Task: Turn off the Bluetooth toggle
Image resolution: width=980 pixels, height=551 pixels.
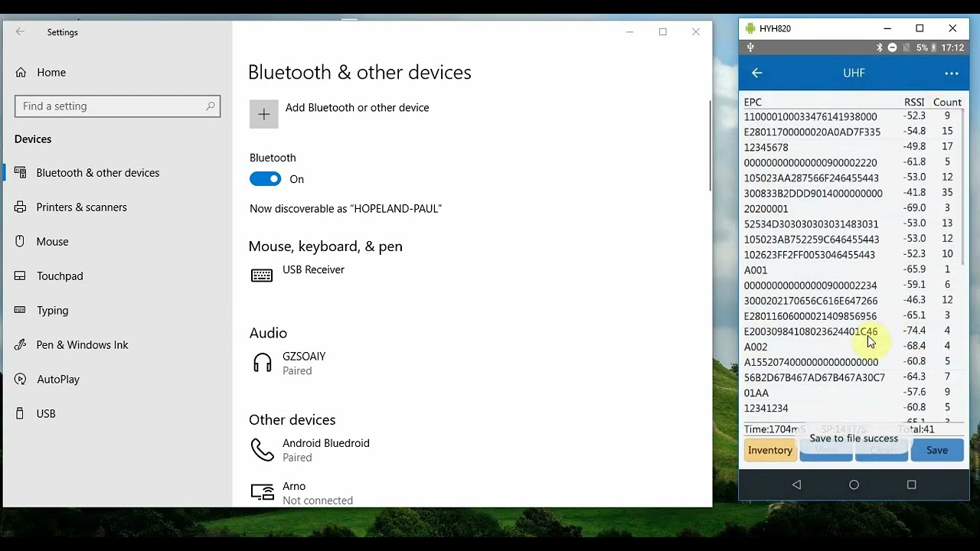Action: coord(266,179)
